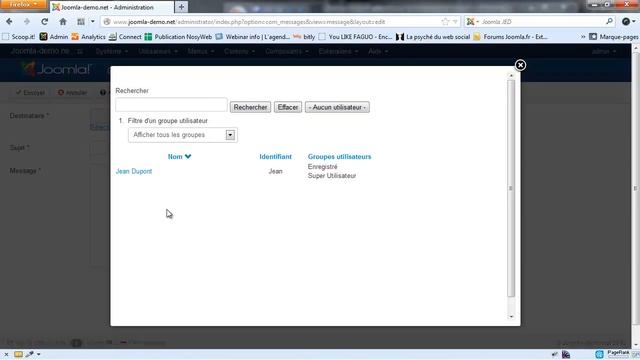
Task: Open the Contenu menu in Joomla admin bar
Action: point(239,51)
